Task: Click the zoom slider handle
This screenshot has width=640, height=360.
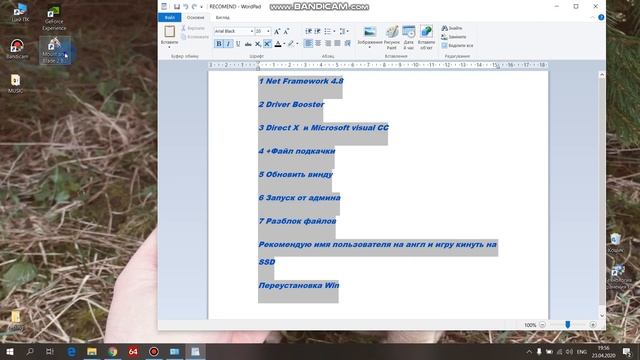Action: click(567, 324)
